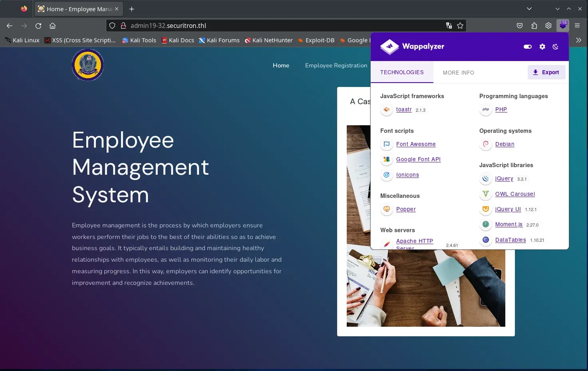Open Exploit-DB bookmark
Image resolution: width=588 pixels, height=371 pixels.
(x=316, y=40)
